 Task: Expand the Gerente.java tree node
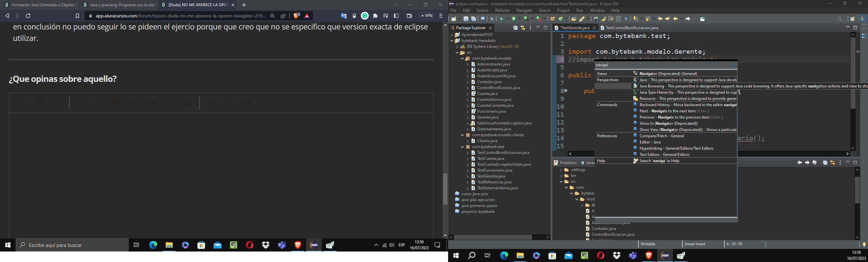tap(468, 117)
